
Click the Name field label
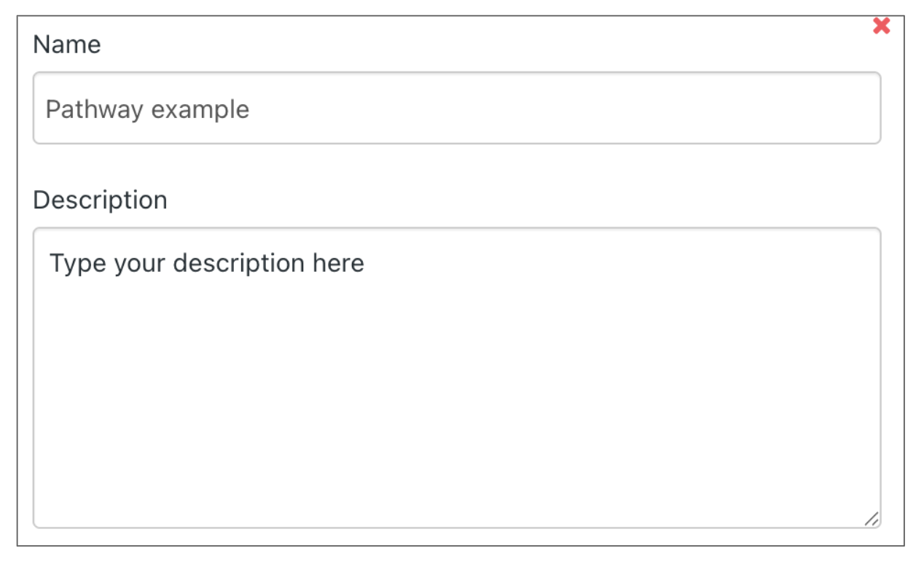pos(67,45)
